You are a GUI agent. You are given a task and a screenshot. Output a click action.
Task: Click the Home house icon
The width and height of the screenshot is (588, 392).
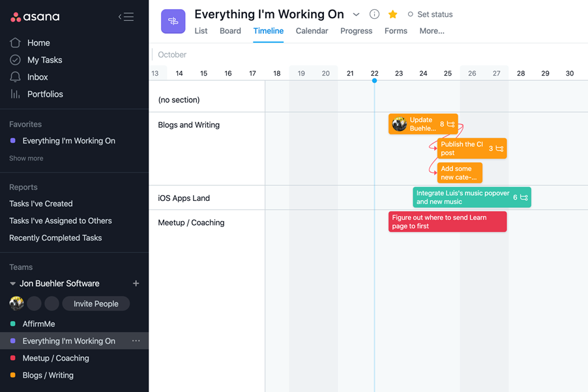[15, 43]
